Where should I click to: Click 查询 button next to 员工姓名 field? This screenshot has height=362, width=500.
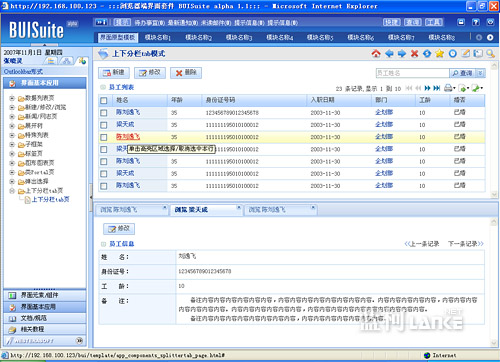pyautogui.click(x=463, y=73)
